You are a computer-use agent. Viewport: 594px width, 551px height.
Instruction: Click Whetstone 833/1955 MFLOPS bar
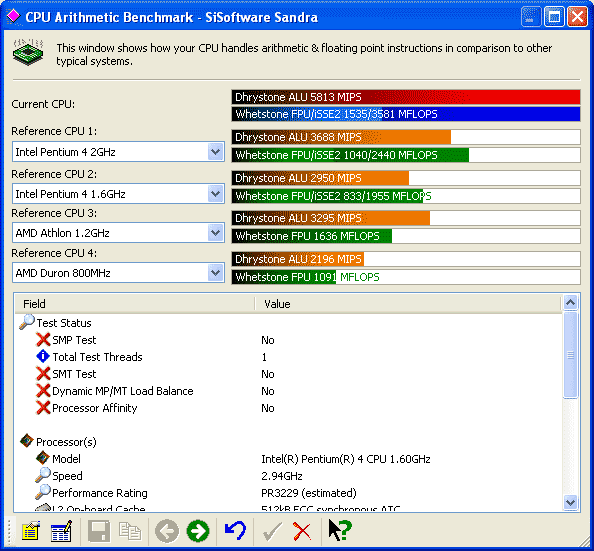(x=406, y=196)
